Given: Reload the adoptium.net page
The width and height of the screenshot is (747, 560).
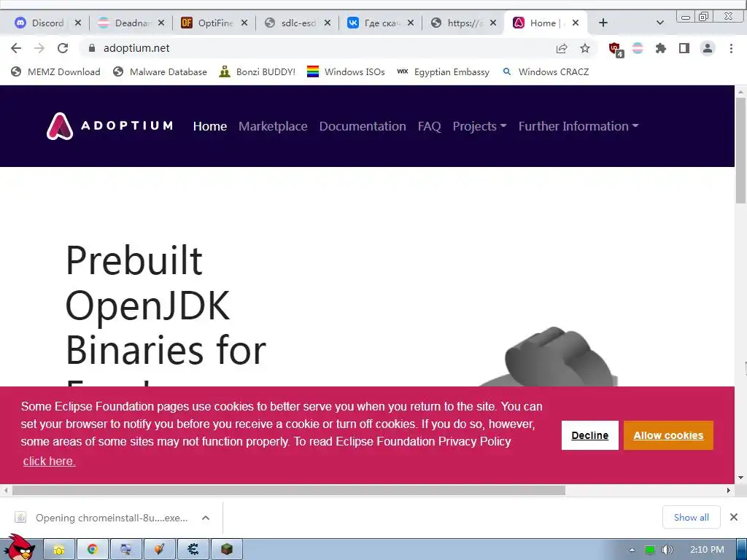Looking at the screenshot, I should [63, 48].
